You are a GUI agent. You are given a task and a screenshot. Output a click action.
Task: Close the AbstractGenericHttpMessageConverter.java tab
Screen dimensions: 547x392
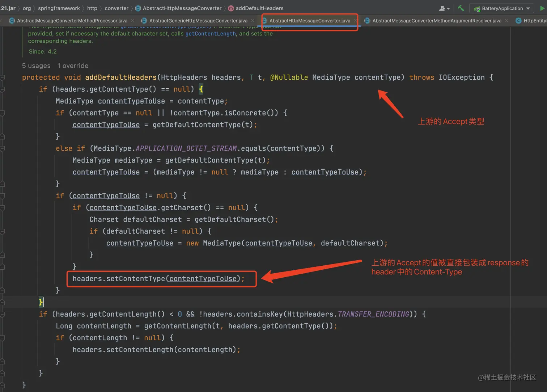pyautogui.click(x=253, y=21)
